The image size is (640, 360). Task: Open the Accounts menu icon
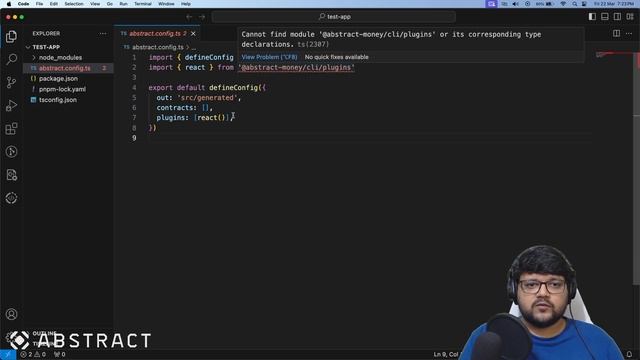[x=11, y=314]
